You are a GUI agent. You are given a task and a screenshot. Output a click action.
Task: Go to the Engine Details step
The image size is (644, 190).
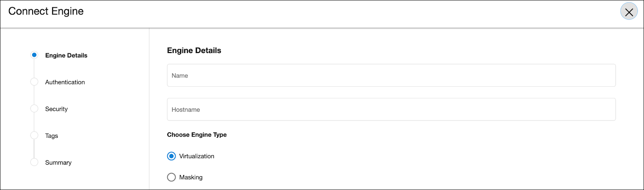(66, 55)
